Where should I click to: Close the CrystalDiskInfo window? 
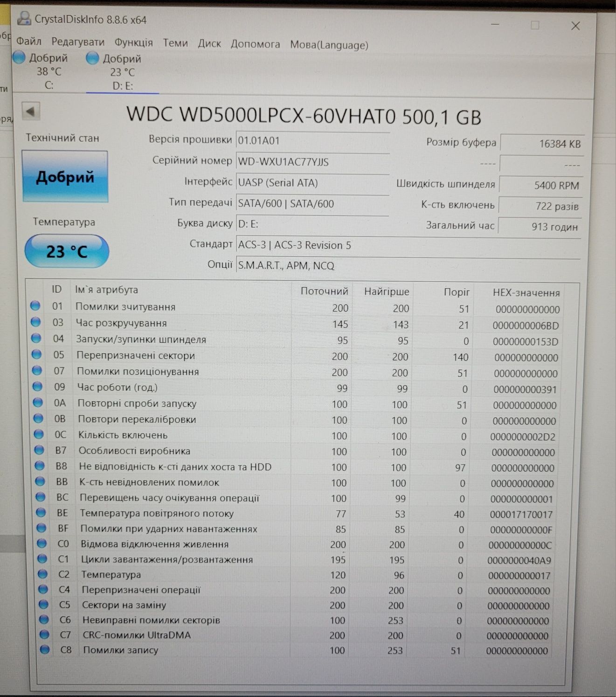[575, 26]
